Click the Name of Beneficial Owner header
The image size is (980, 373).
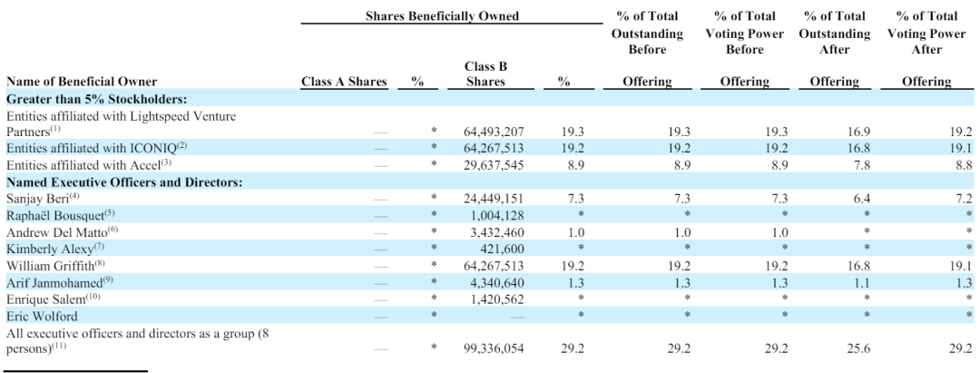click(x=82, y=81)
